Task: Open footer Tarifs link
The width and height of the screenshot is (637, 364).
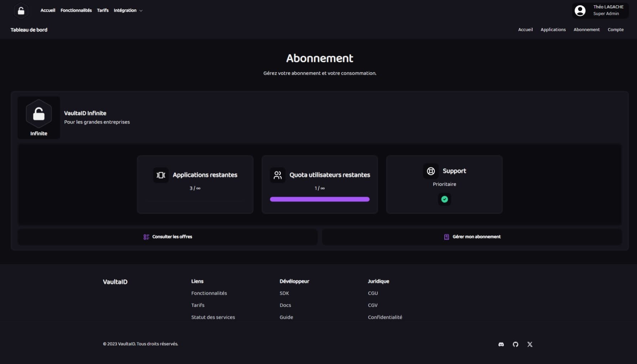Action: [198, 305]
